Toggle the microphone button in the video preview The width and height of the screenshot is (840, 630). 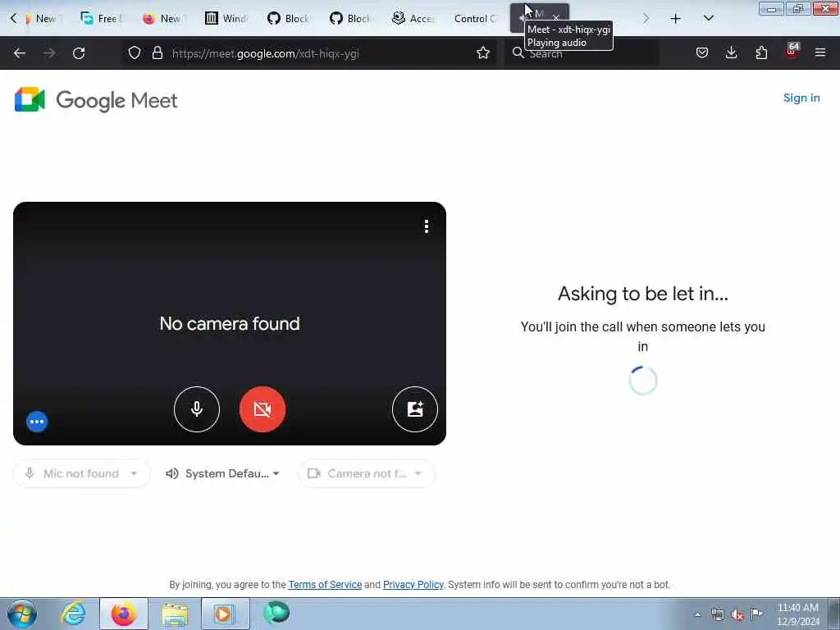coord(197,409)
